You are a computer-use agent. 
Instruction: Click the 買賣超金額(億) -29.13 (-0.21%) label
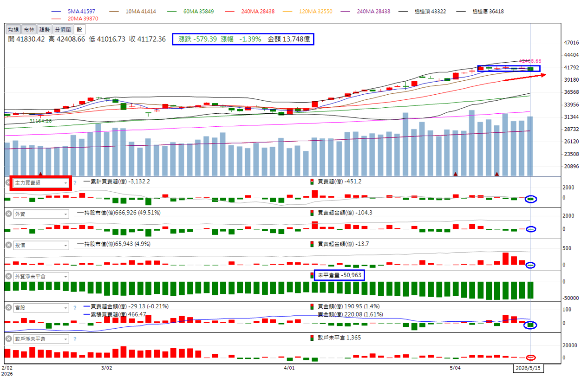pyautogui.click(x=126, y=306)
